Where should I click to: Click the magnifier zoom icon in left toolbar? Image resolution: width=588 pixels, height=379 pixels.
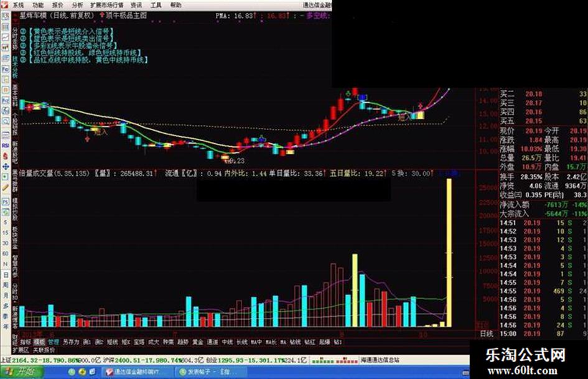[5, 121]
